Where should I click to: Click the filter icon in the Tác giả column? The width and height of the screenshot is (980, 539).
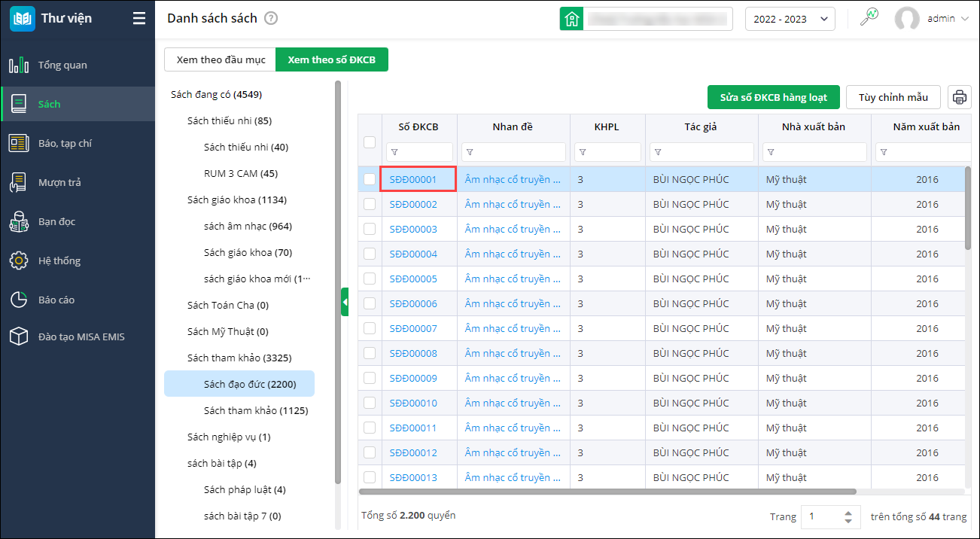coord(658,153)
